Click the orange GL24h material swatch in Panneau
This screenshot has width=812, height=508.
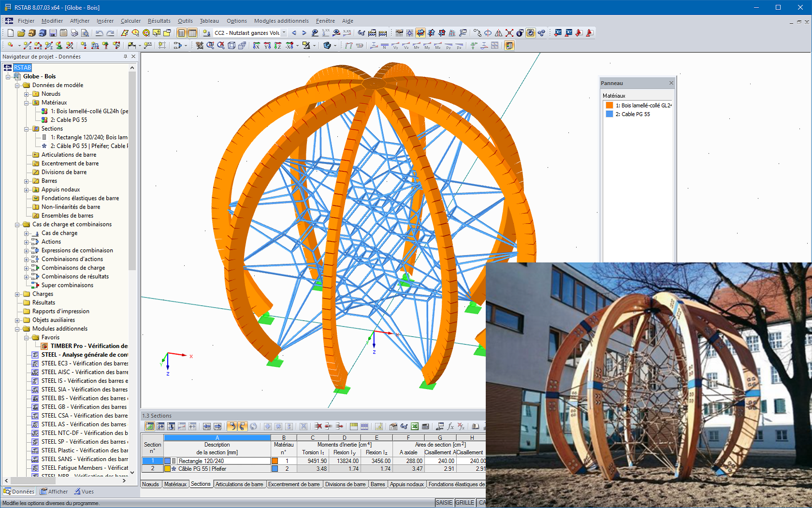click(609, 105)
